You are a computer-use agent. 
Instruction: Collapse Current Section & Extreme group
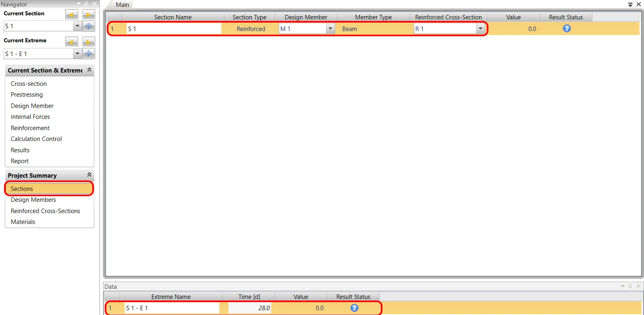pyautogui.click(x=89, y=70)
